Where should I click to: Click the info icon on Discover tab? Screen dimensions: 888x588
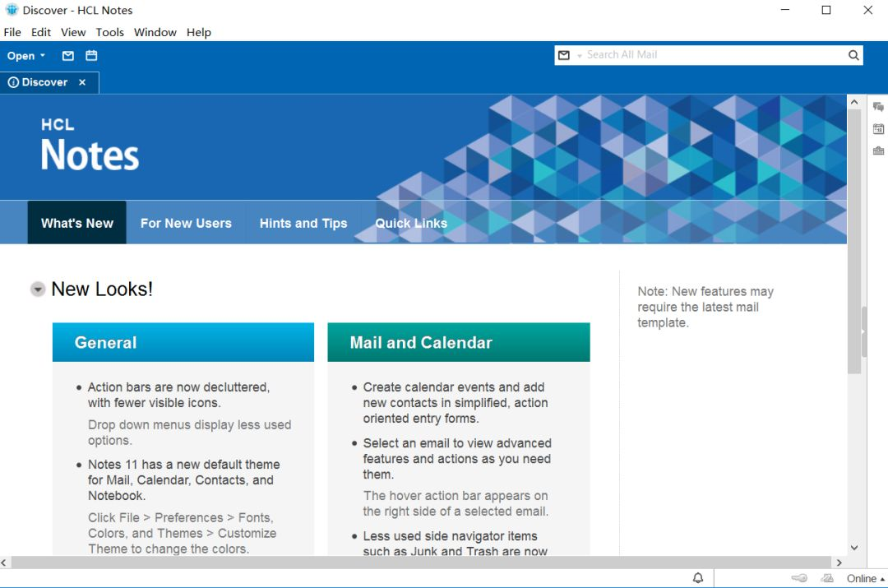13,82
